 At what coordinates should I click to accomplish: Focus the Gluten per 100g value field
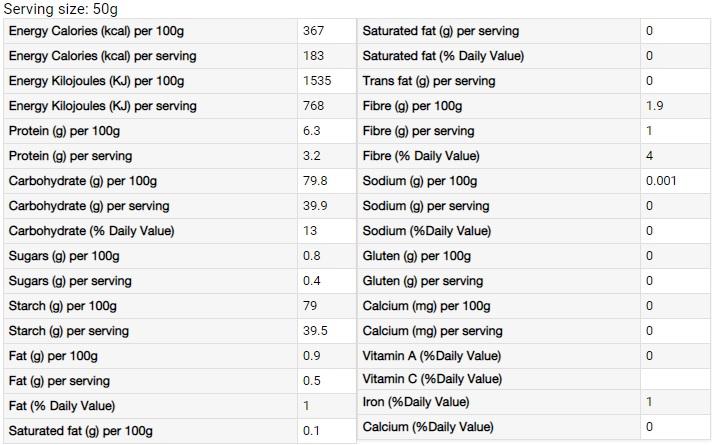(x=676, y=256)
